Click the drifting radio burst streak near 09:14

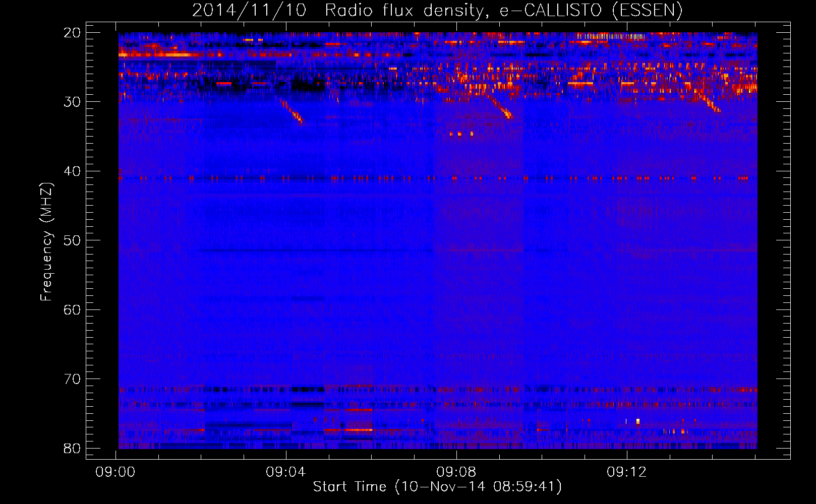pyautogui.click(x=711, y=103)
